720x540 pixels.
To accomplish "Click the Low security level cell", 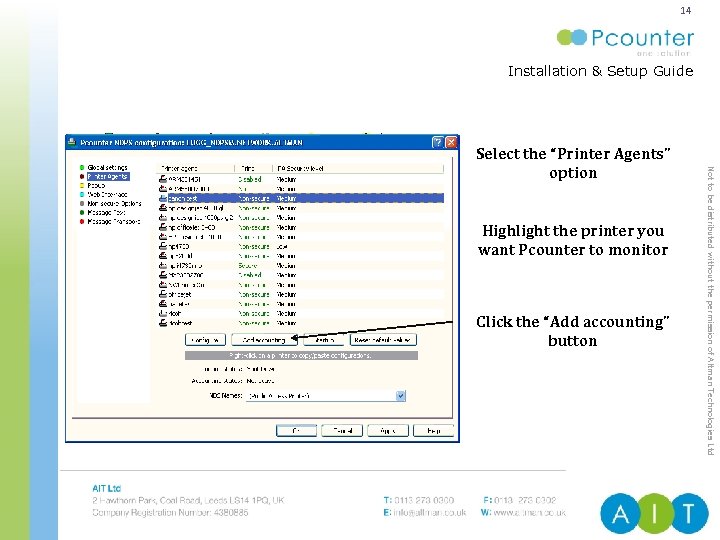I will [282, 247].
